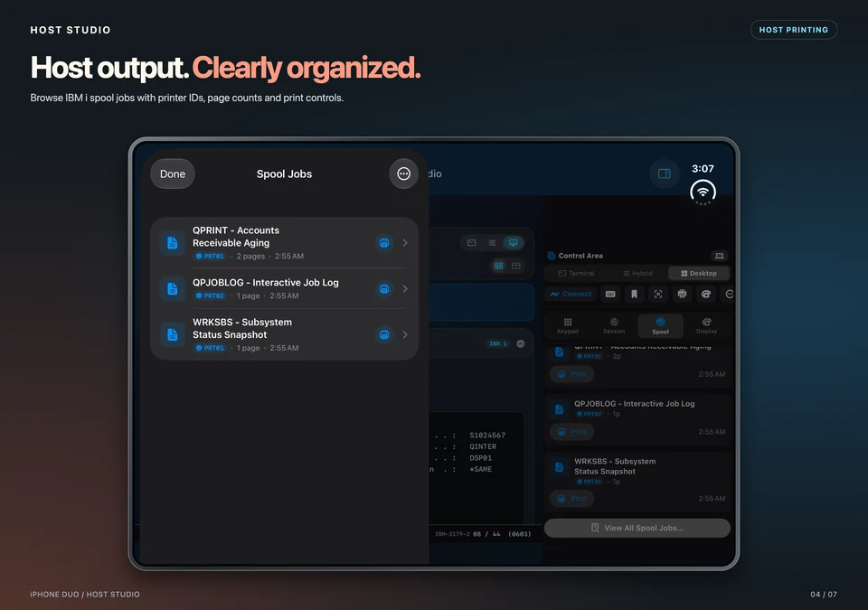The image size is (868, 610).
Task: Close the Spool Jobs sheet with Done
Action: click(x=172, y=174)
